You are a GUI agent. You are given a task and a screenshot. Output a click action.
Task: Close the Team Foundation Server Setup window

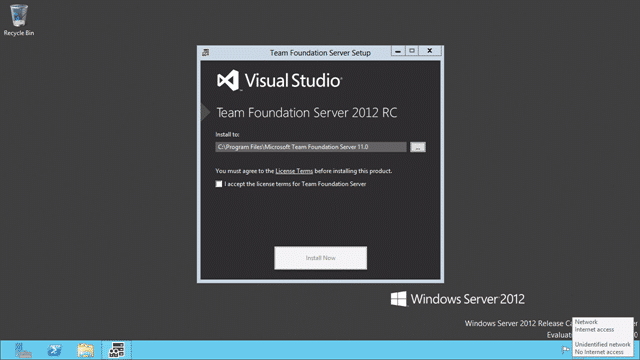pos(430,51)
